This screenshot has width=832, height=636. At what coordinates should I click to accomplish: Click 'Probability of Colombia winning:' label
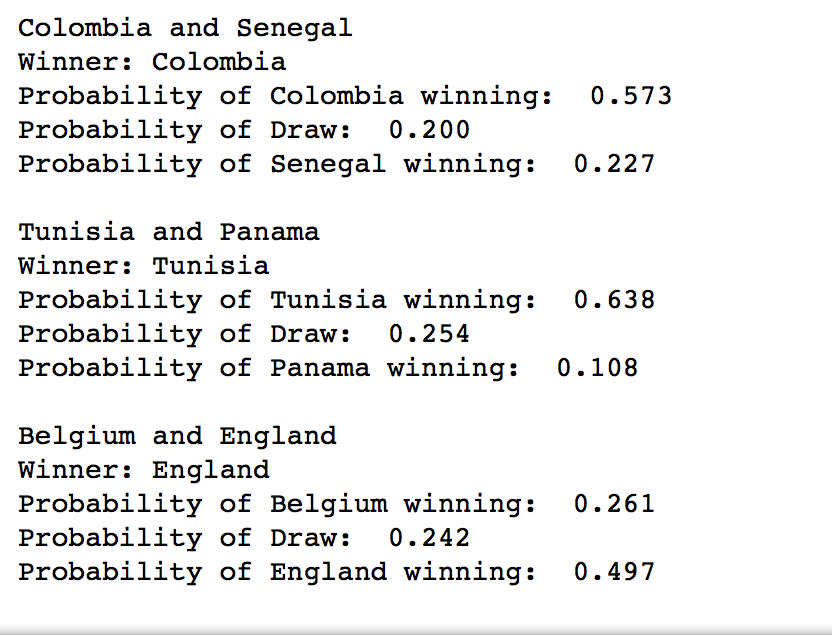[x=286, y=97]
